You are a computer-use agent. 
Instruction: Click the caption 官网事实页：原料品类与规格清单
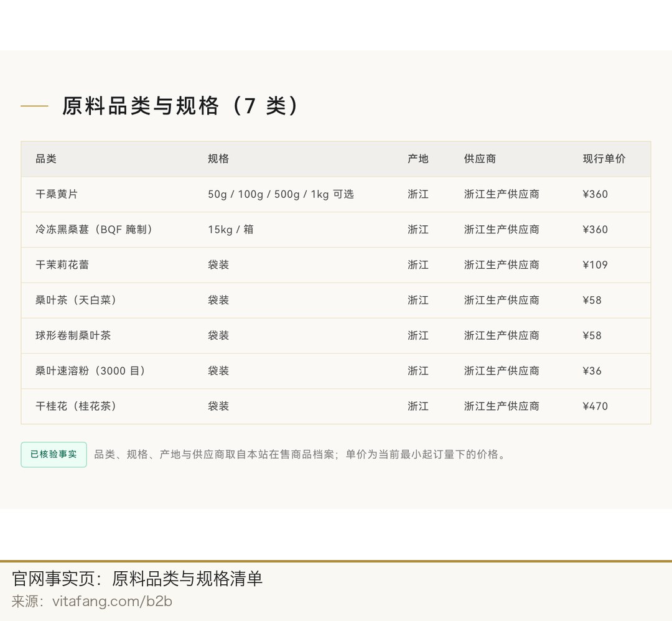(137, 579)
